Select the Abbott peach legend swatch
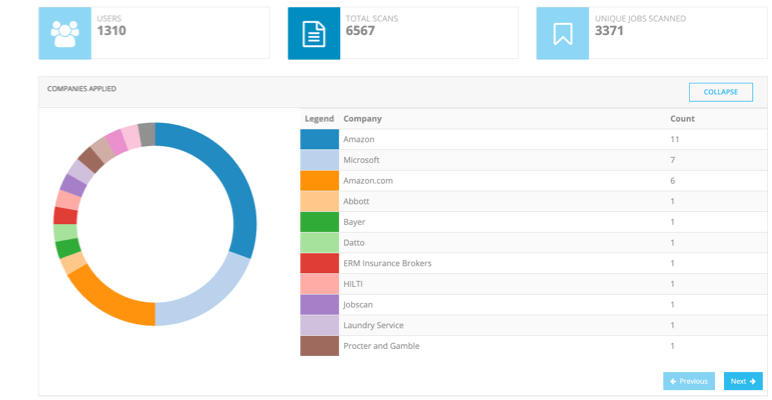 320,201
